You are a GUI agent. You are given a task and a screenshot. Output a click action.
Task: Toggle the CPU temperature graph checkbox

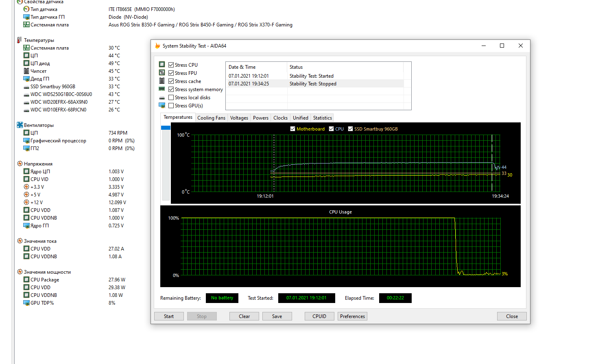331,129
